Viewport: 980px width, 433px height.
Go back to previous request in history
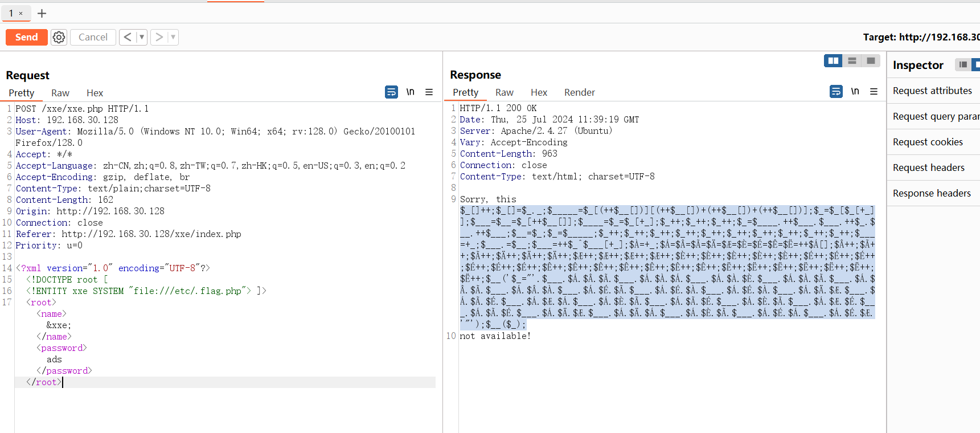coord(128,37)
